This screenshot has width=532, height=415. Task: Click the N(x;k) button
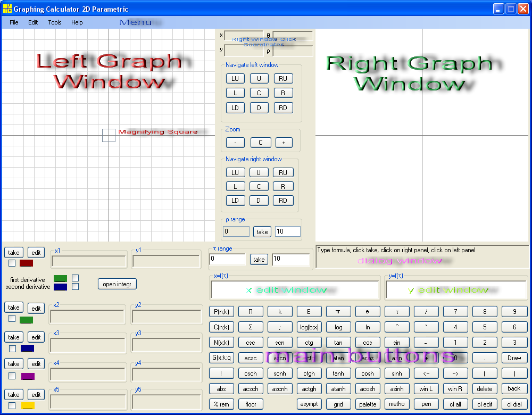click(x=221, y=343)
